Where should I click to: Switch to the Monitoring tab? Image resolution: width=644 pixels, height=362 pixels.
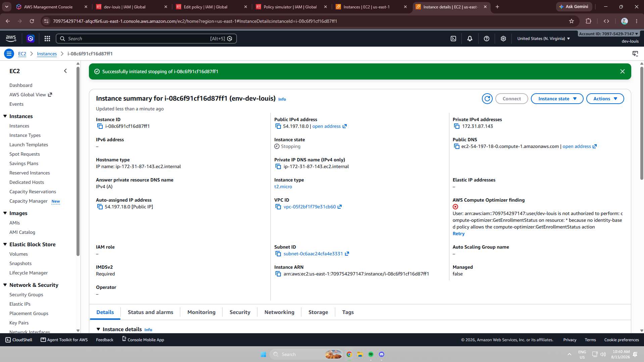coord(201,312)
